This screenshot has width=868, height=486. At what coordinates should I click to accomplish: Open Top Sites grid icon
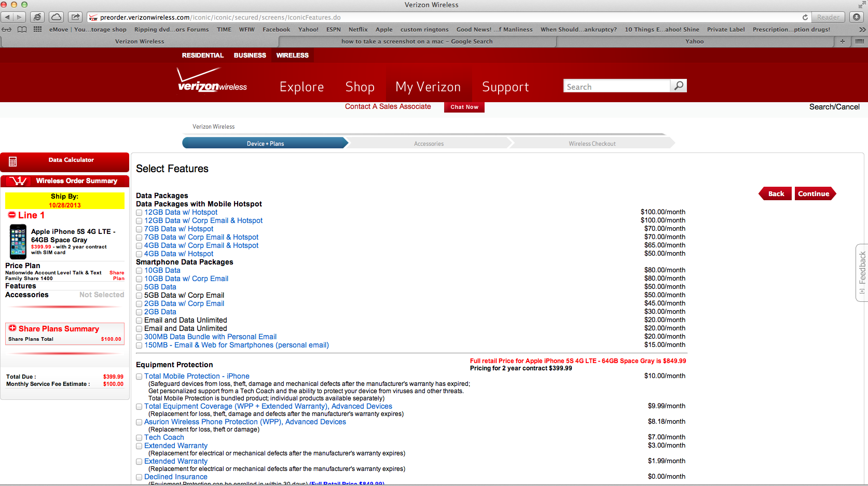(x=37, y=30)
